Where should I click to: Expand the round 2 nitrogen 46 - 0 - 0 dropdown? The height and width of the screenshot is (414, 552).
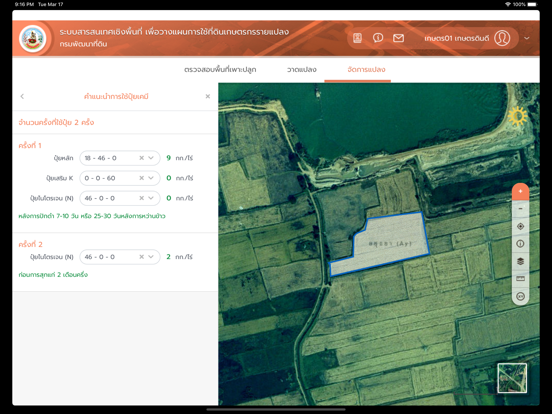[151, 257]
